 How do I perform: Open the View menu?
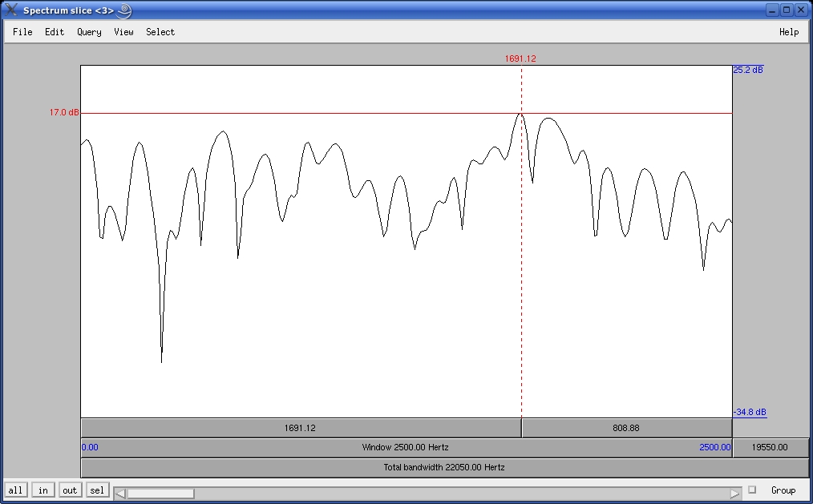(123, 32)
